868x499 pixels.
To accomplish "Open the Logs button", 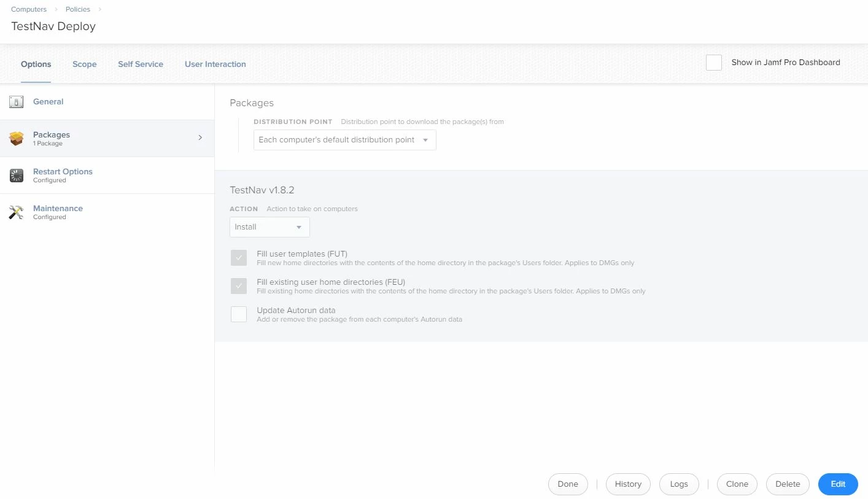I will click(x=679, y=484).
